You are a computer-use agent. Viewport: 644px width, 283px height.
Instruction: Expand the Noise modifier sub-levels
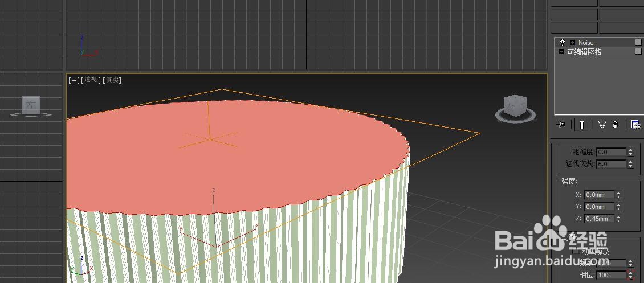click(572, 42)
